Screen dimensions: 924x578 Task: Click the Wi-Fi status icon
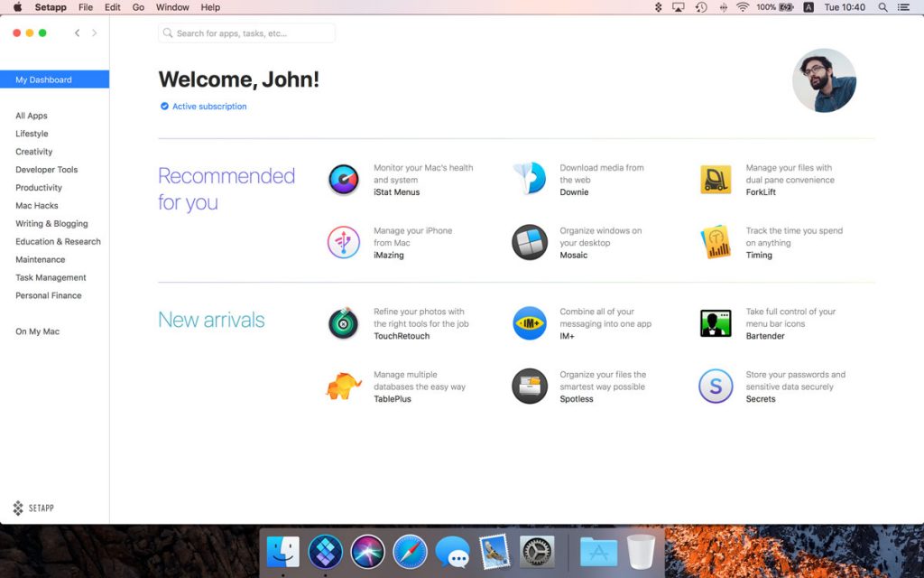coord(744,7)
